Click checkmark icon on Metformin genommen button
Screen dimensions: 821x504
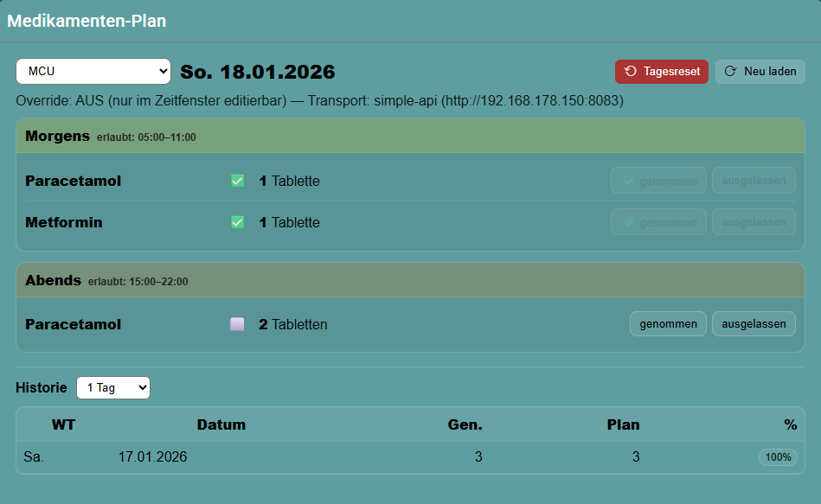(629, 222)
